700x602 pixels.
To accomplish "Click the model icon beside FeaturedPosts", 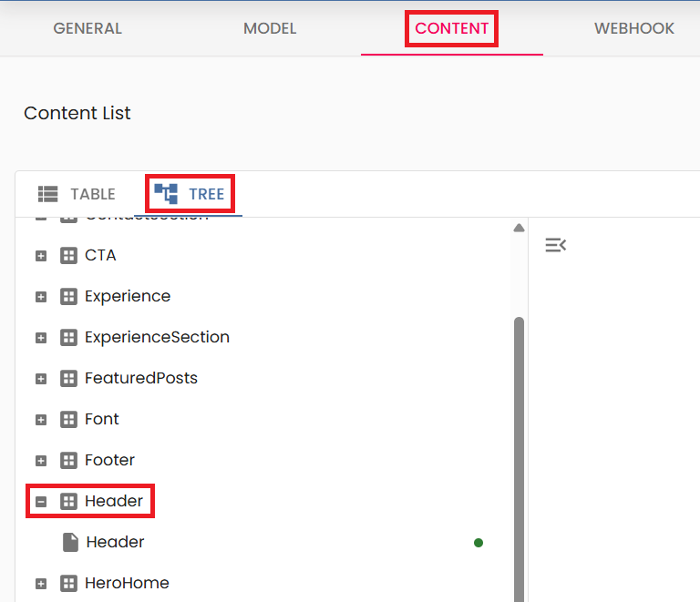I will pos(68,379).
